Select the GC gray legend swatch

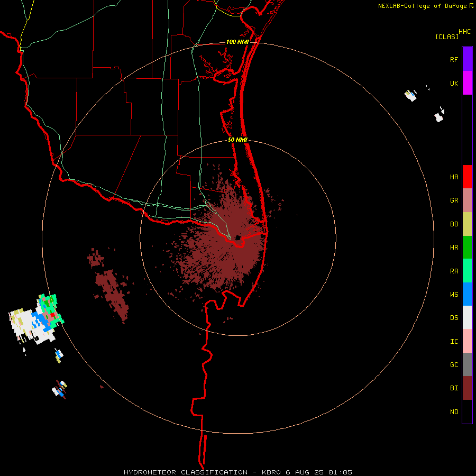pyautogui.click(x=467, y=364)
